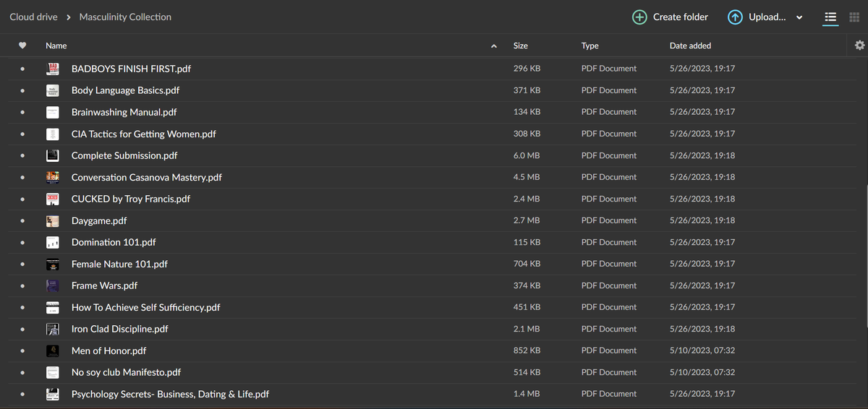868x409 pixels.
Task: Select file name Men of Honor.pdf
Action: pos(109,350)
